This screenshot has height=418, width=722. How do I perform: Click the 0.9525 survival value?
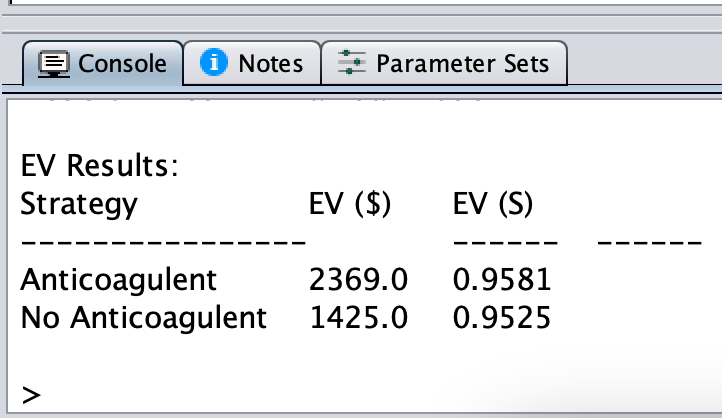501,318
